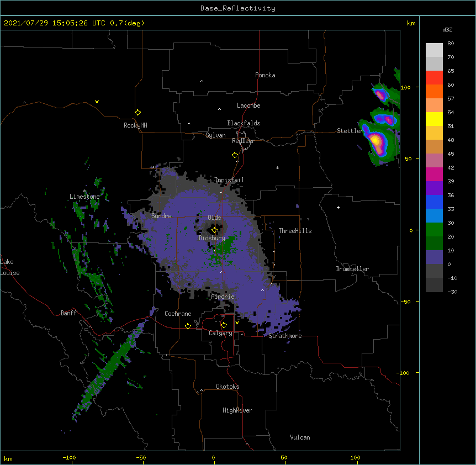The height and width of the screenshot is (465, 476).
Task: Click the Innisfail city label
Action: point(229,180)
